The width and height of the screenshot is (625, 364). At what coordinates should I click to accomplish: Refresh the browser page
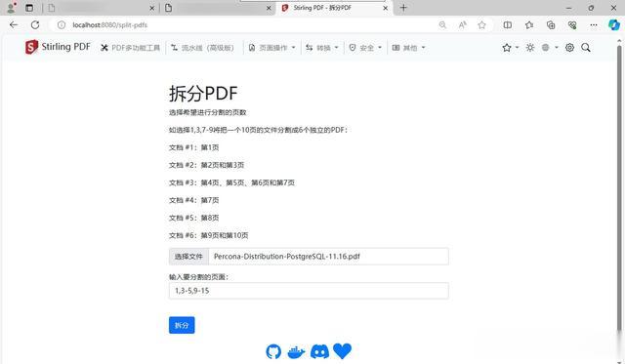(35, 25)
